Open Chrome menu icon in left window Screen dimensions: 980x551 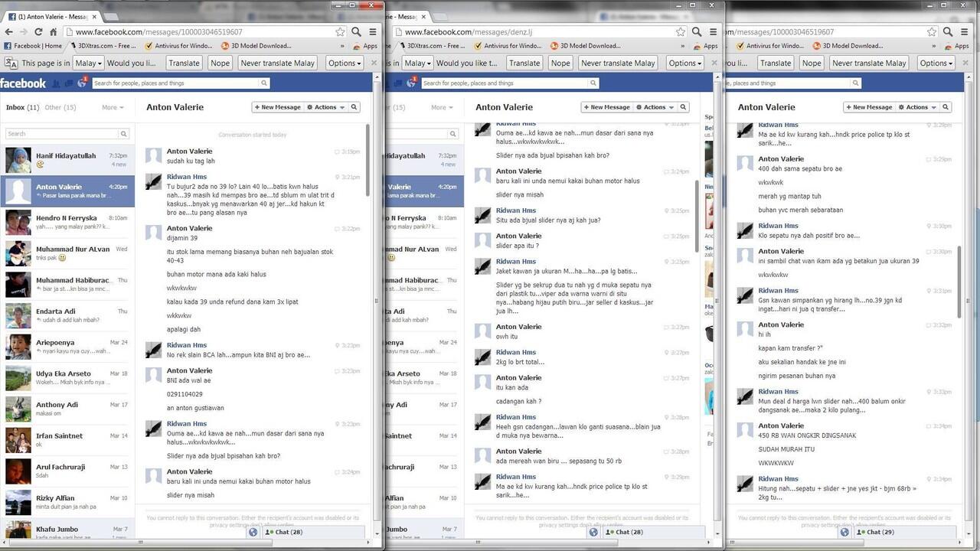(373, 32)
